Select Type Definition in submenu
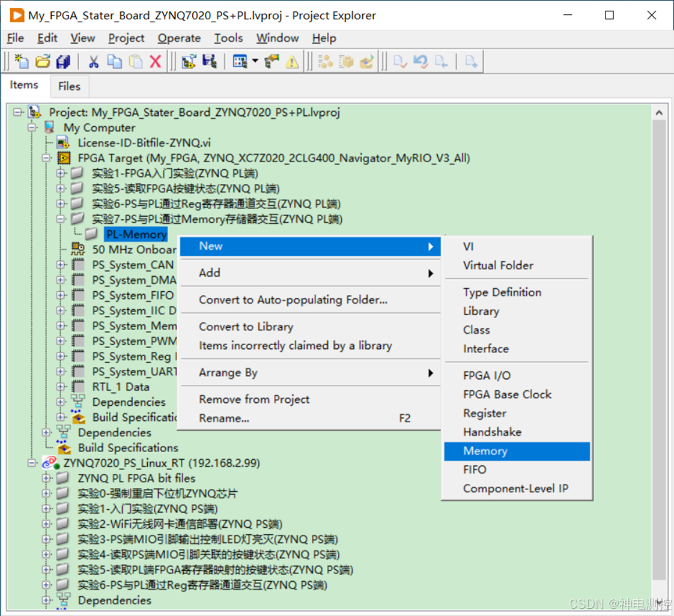Image resolution: width=674 pixels, height=616 pixels. pos(517,292)
